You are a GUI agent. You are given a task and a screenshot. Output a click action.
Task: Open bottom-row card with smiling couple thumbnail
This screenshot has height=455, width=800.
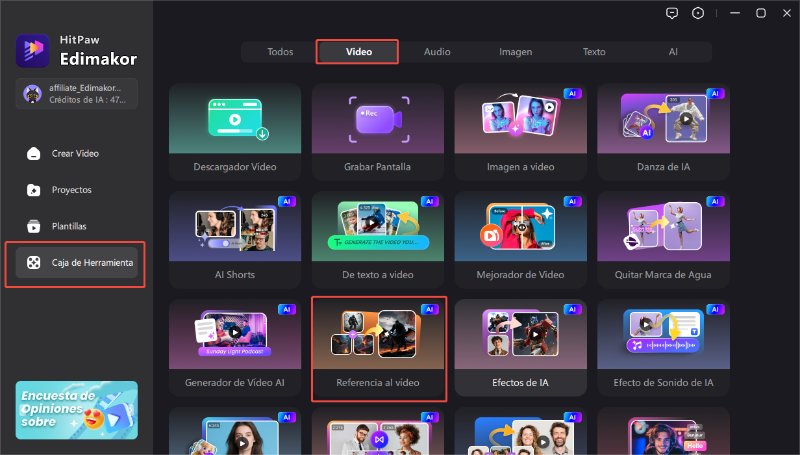coord(520,431)
